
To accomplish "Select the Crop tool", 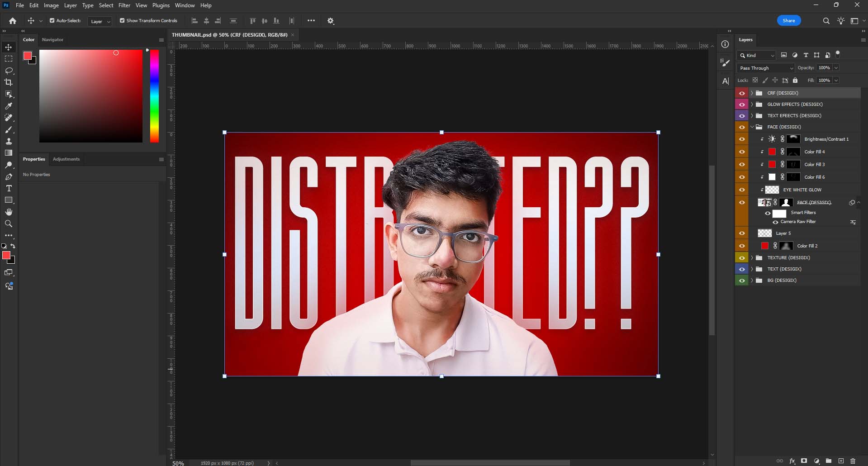I will (x=9, y=82).
